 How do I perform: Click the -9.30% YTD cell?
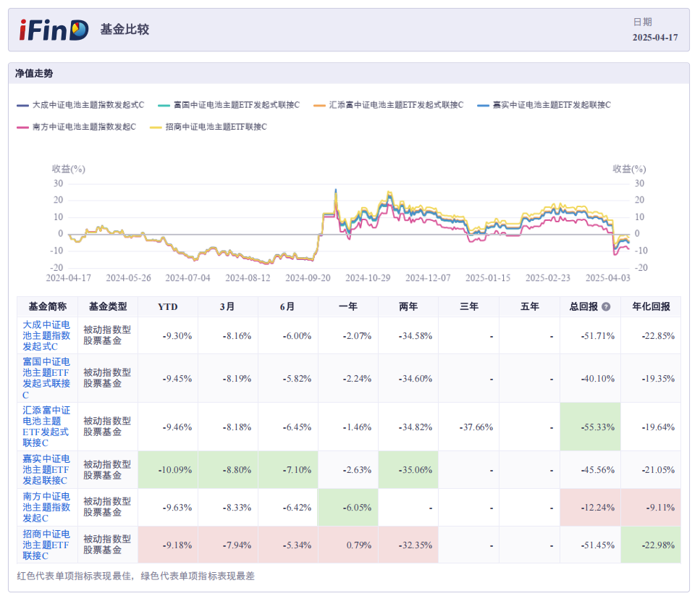(168, 336)
